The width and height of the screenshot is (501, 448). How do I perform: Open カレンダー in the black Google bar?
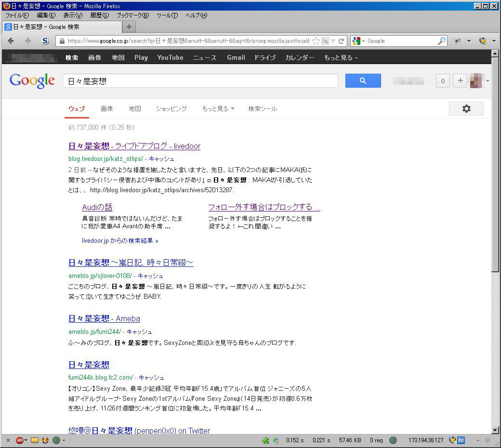coord(299,57)
